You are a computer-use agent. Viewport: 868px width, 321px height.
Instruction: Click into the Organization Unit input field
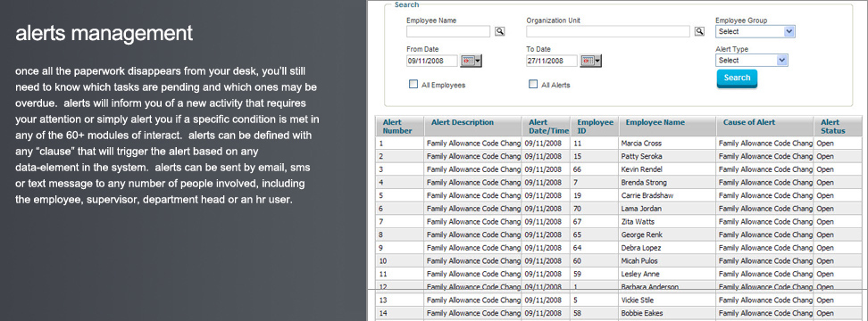608,31
